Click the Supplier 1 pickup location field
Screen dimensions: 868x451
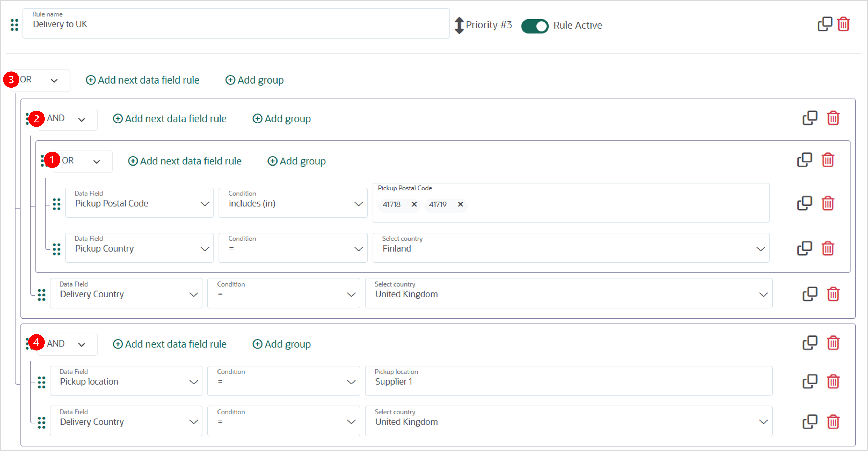click(569, 381)
